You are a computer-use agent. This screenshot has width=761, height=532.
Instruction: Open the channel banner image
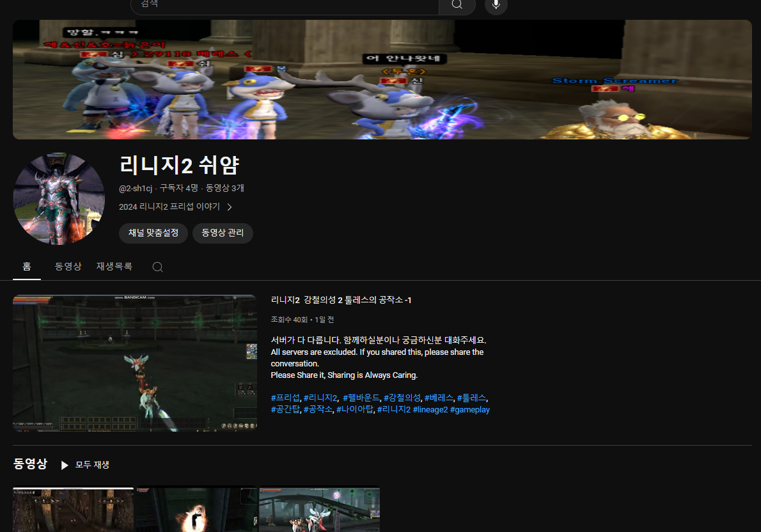382,79
